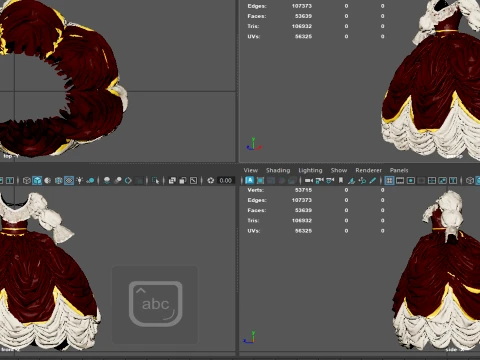The image size is (480, 360).
Task: Click the Field Chart icon
Action: click(432, 181)
